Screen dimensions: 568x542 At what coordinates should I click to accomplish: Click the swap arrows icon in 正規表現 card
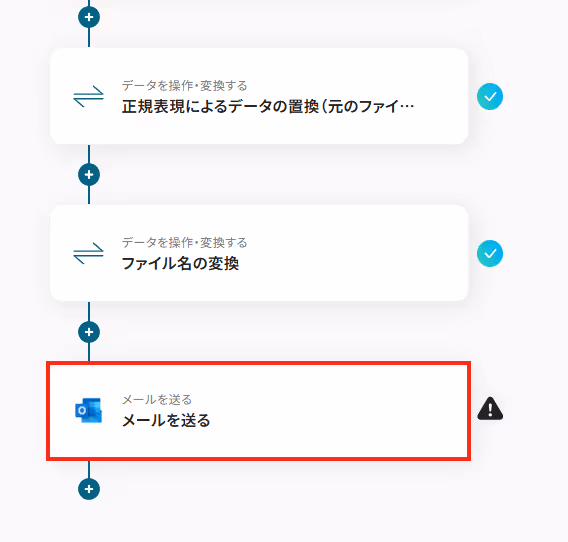88,96
